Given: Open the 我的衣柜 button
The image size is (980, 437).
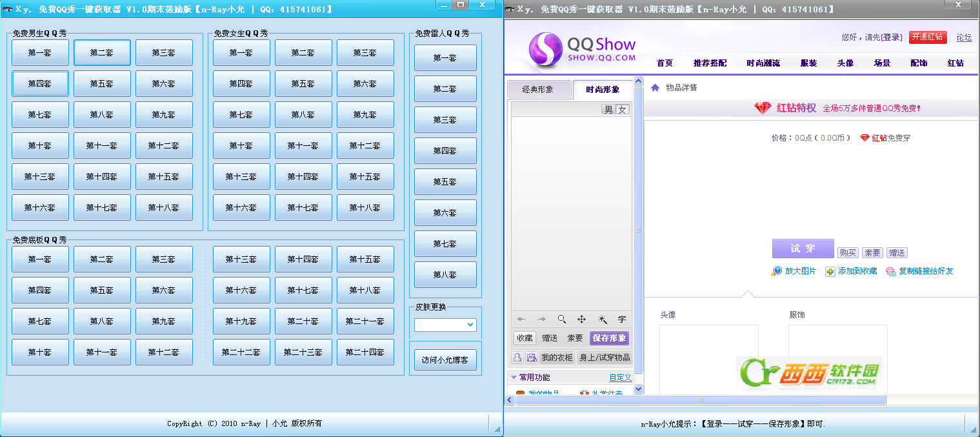Looking at the screenshot, I should [x=557, y=358].
